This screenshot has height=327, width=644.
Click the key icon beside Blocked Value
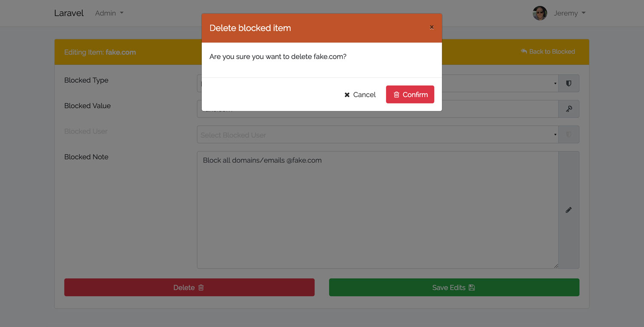coord(568,109)
